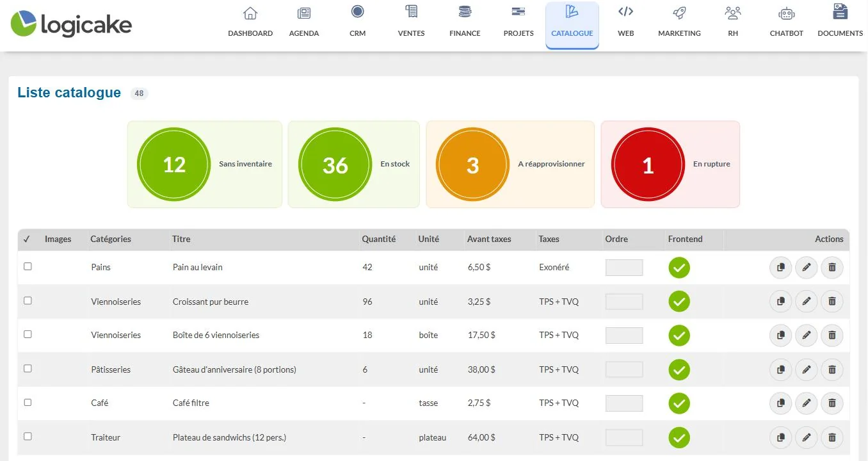
Task: Toggle frontend visibility for Pain au levain
Action: point(679,268)
